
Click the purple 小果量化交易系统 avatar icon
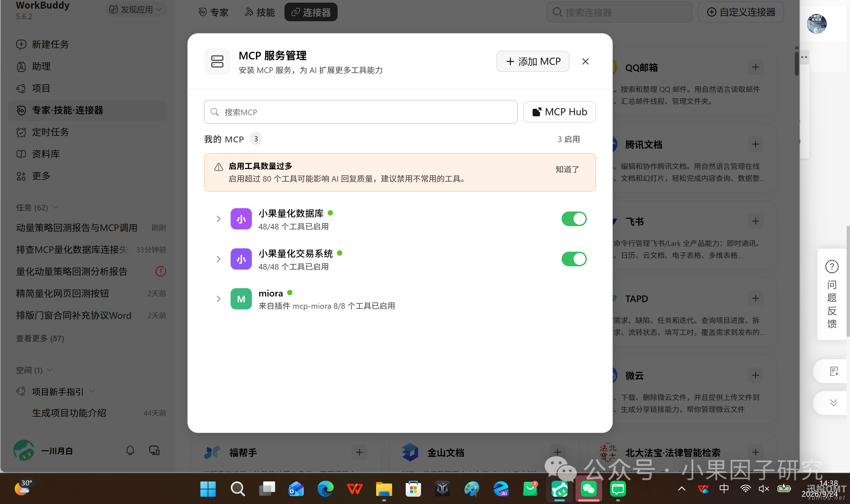[241, 259]
